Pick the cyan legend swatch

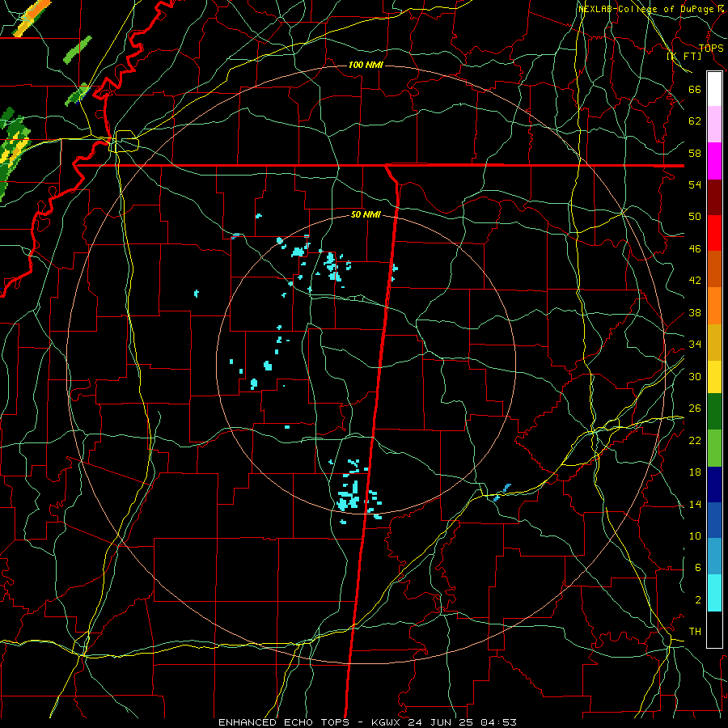[x=714, y=593]
